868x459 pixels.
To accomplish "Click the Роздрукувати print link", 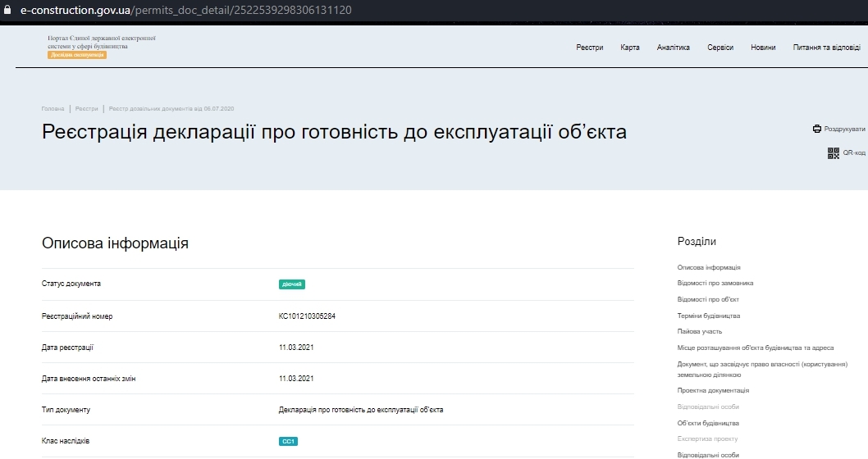I will tap(844, 129).
